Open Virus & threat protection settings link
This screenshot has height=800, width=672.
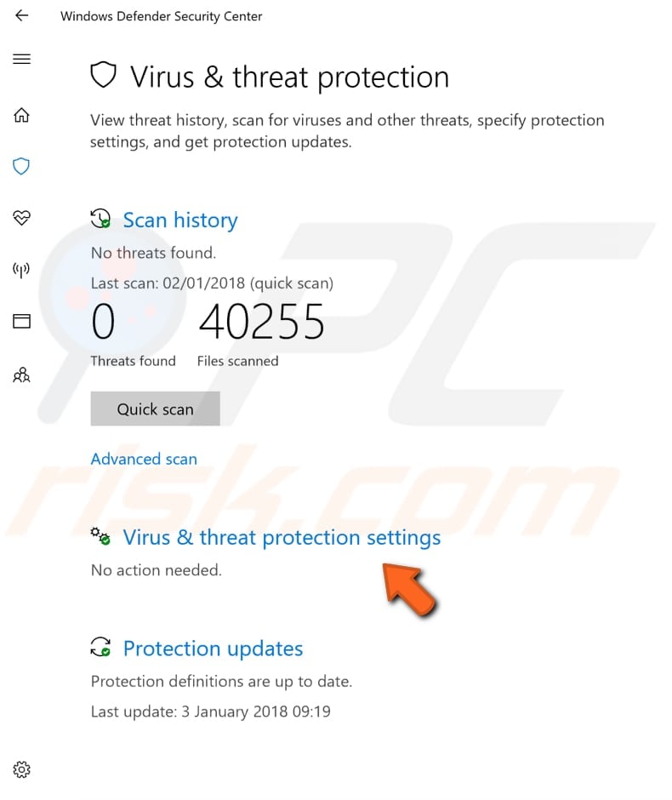pyautogui.click(x=282, y=537)
